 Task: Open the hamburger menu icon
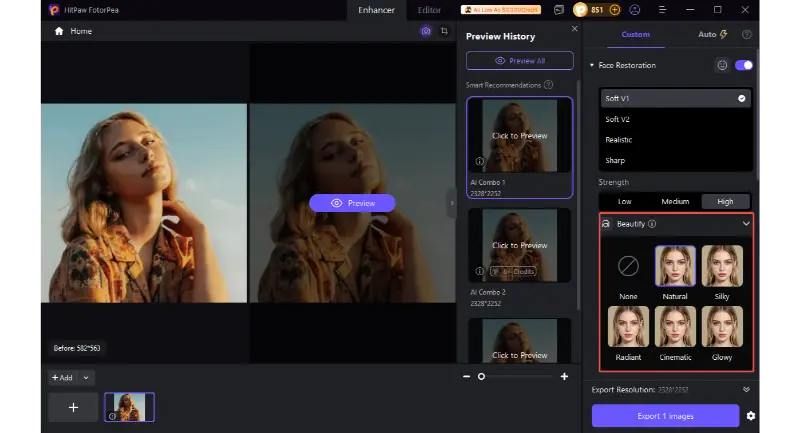pyautogui.click(x=662, y=10)
